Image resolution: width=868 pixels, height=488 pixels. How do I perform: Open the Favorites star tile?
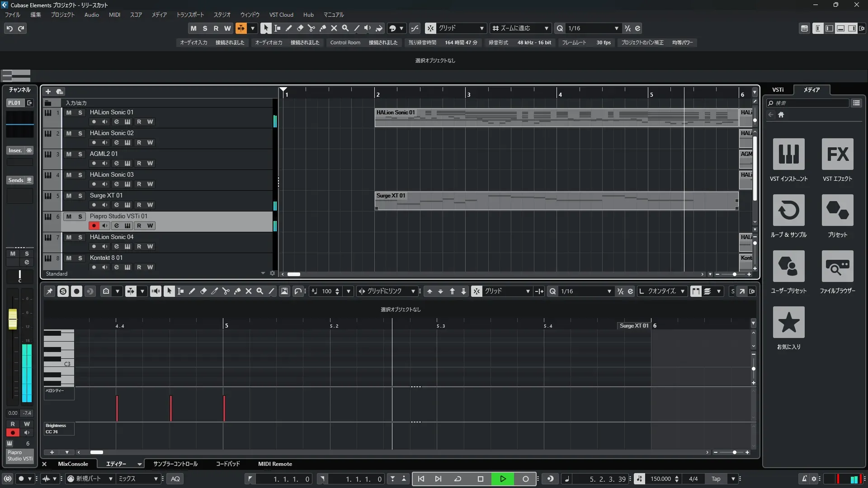pyautogui.click(x=788, y=322)
